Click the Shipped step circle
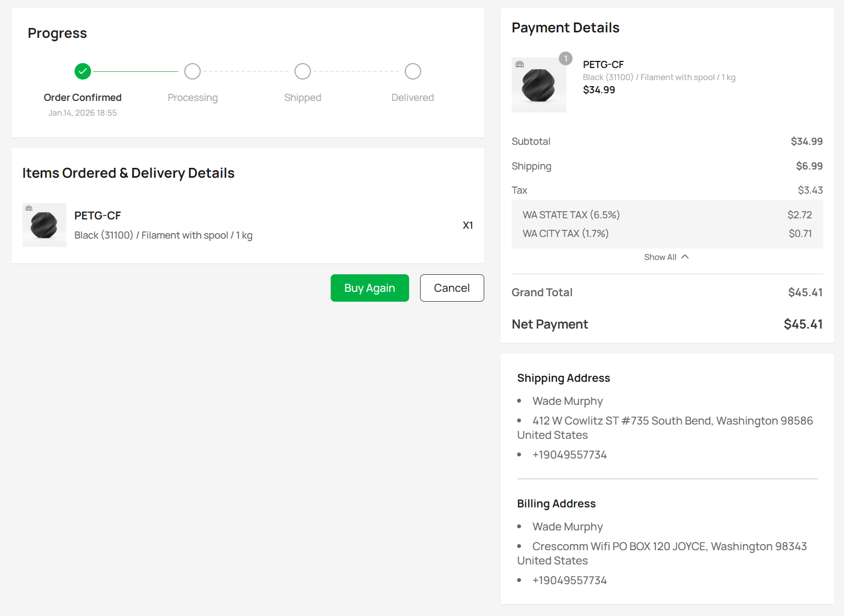The height and width of the screenshot is (616, 844). click(303, 71)
